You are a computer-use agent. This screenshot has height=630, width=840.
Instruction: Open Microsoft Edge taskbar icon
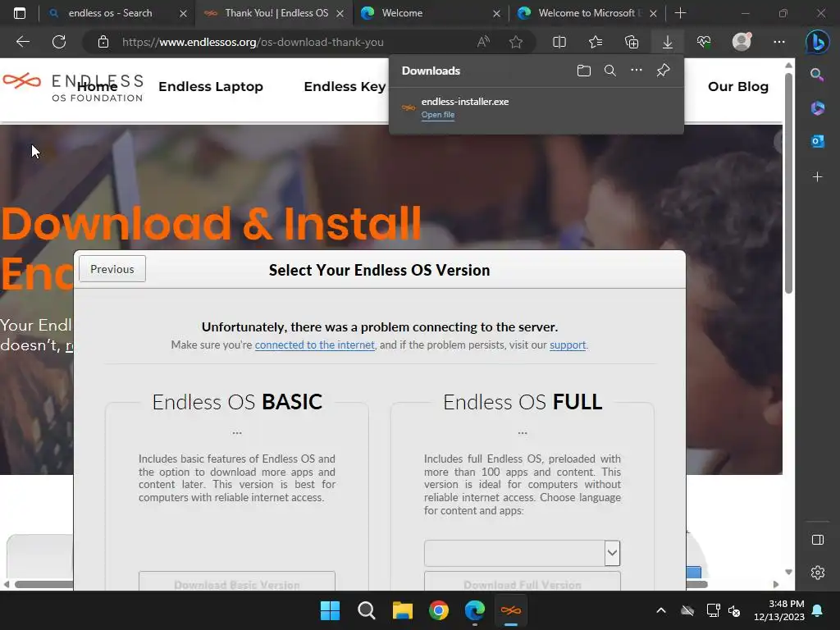(475, 610)
